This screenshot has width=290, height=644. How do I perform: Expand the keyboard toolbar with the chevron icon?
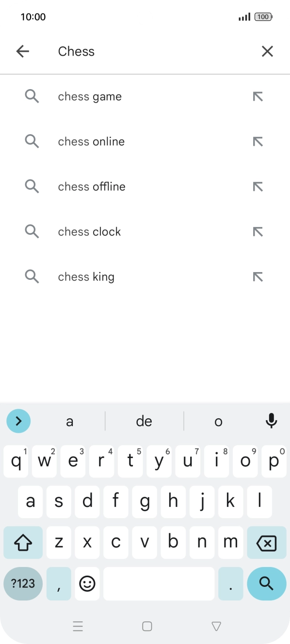18,421
